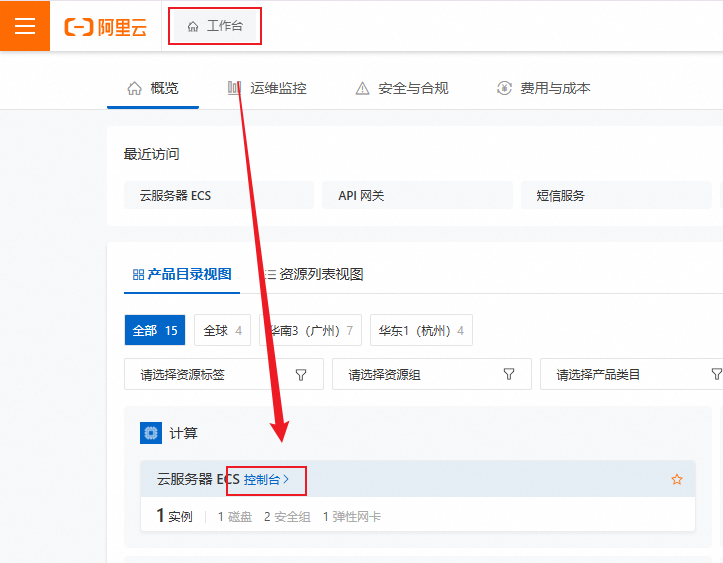723x563 pixels.
Task: Favorite 云服务器 ECS with the star
Action: pos(676,480)
